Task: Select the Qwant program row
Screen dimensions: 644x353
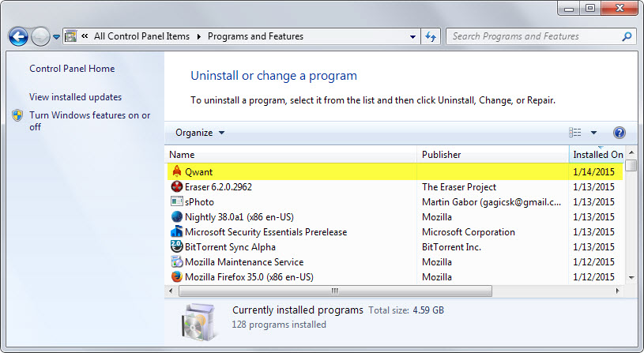Action: coord(395,171)
